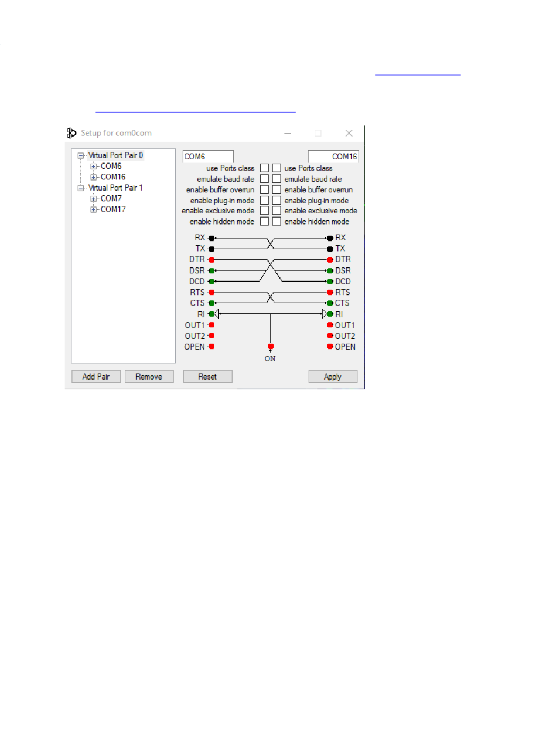Toggle enable buffer overrun for COM16
The width and height of the screenshot is (534, 756).
click(x=277, y=190)
